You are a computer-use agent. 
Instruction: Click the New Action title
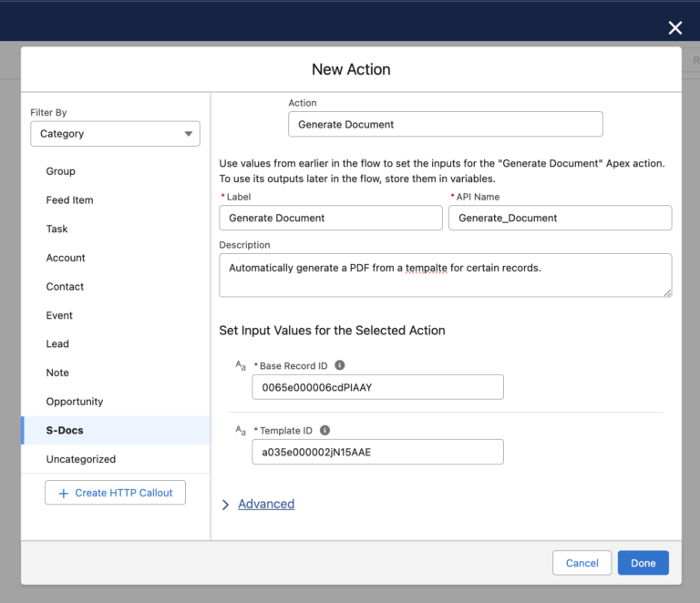[351, 69]
